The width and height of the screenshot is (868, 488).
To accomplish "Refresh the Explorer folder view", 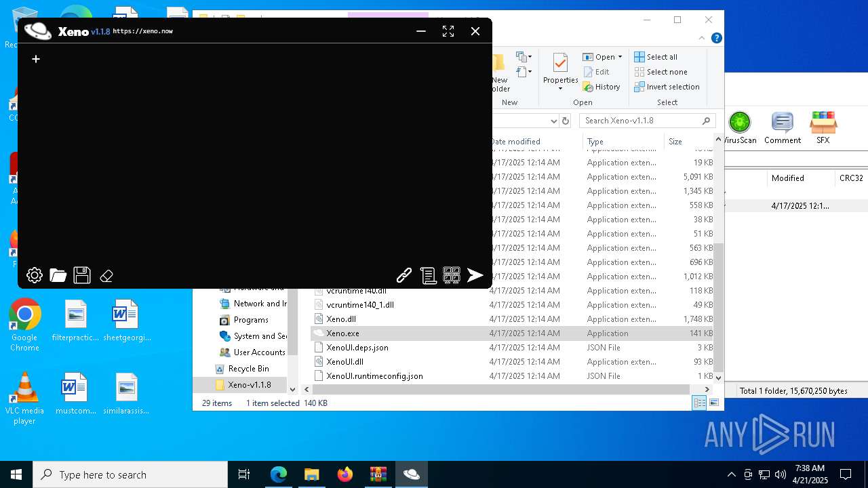I will coord(566,121).
